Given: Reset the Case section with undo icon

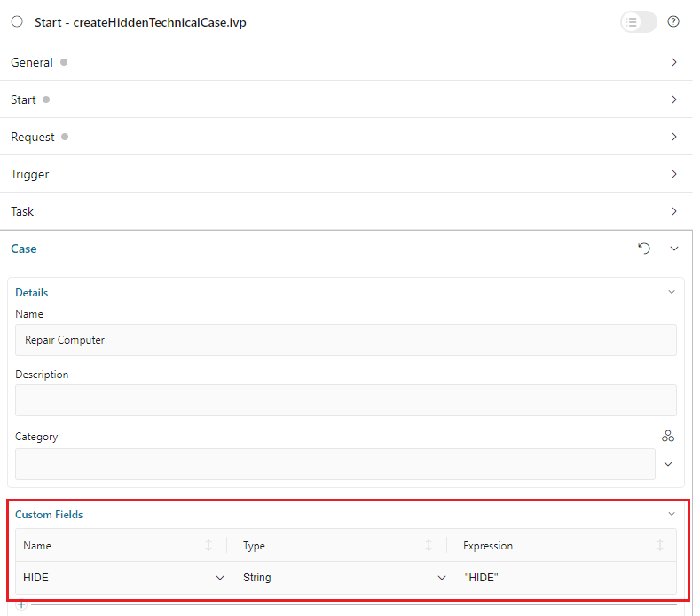Looking at the screenshot, I should (x=644, y=249).
